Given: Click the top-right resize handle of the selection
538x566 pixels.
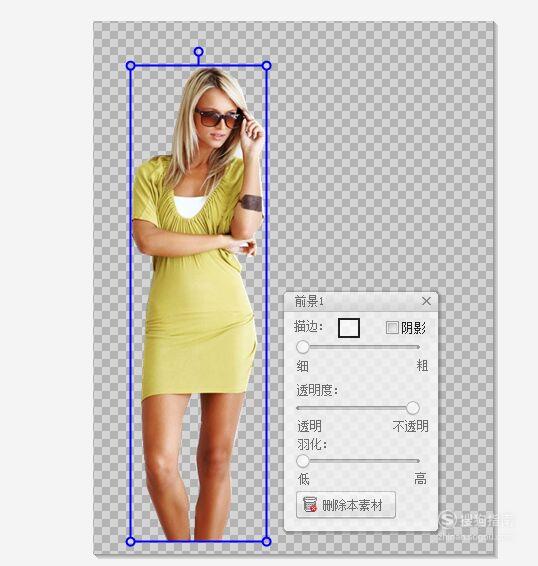Looking at the screenshot, I should pyautogui.click(x=266, y=66).
